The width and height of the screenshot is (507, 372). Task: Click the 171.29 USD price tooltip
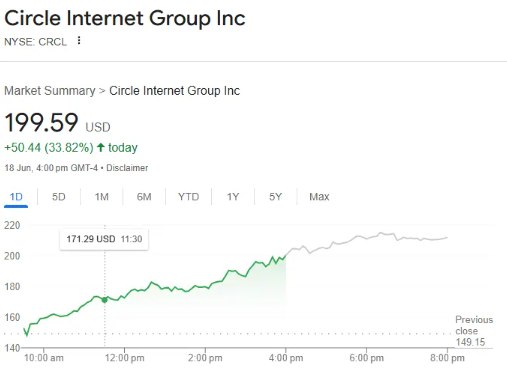(104, 239)
